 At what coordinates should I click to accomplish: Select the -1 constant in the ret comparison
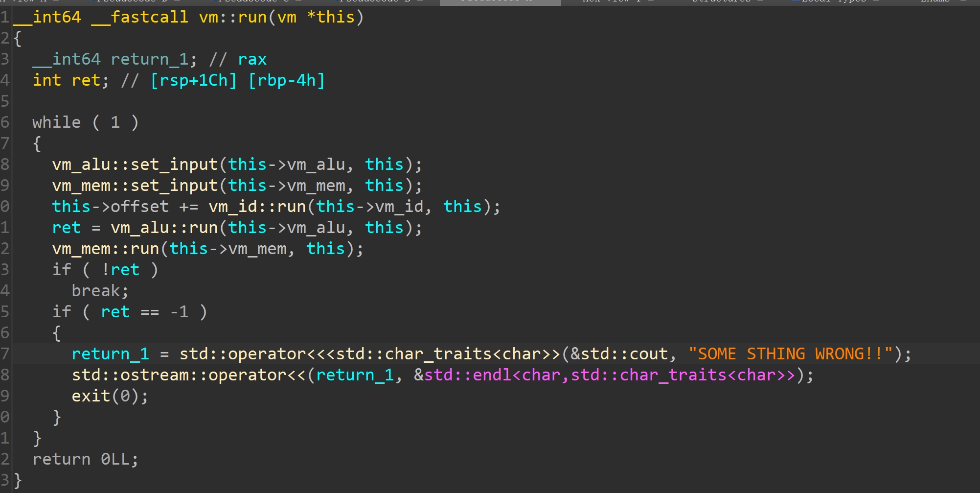point(179,312)
